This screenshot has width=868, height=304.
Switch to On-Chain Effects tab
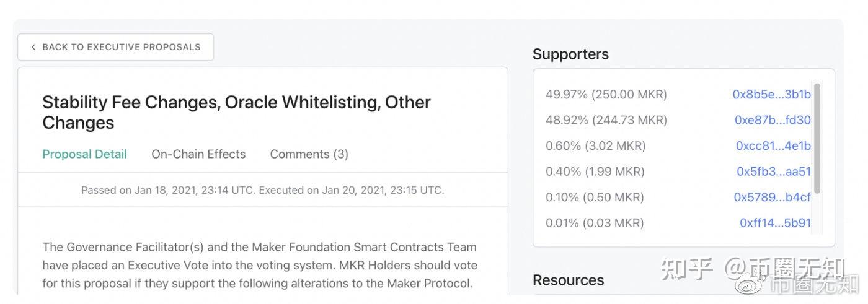[198, 154]
